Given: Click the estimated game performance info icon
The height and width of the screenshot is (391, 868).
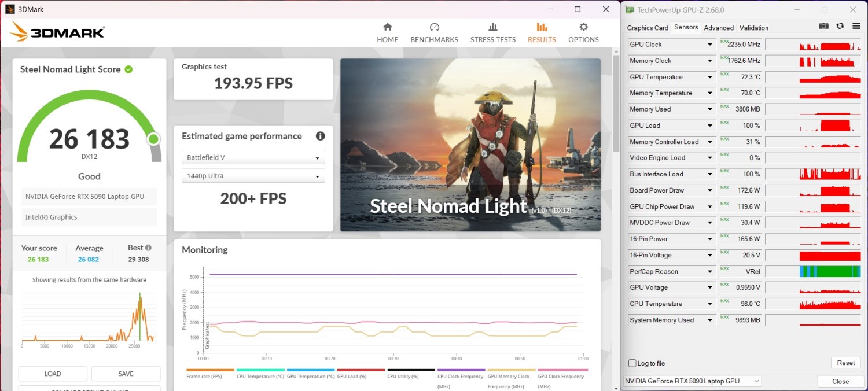Looking at the screenshot, I should (320, 136).
